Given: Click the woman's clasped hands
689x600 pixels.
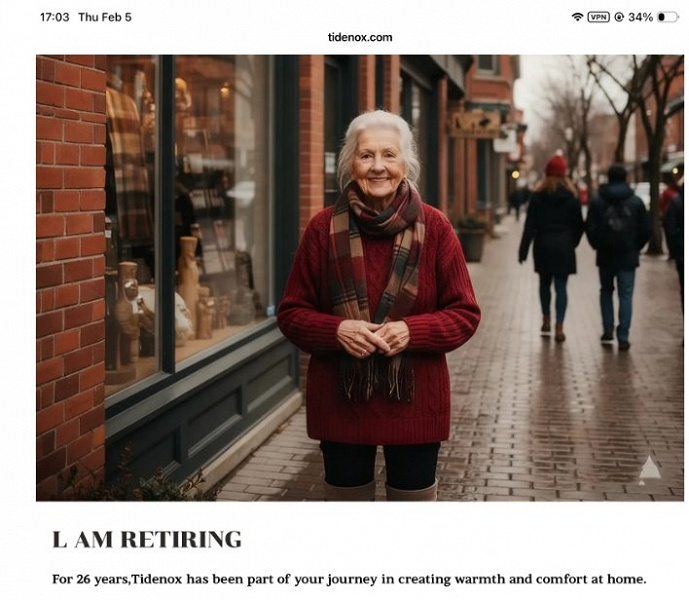Looking at the screenshot, I should coord(373,337).
